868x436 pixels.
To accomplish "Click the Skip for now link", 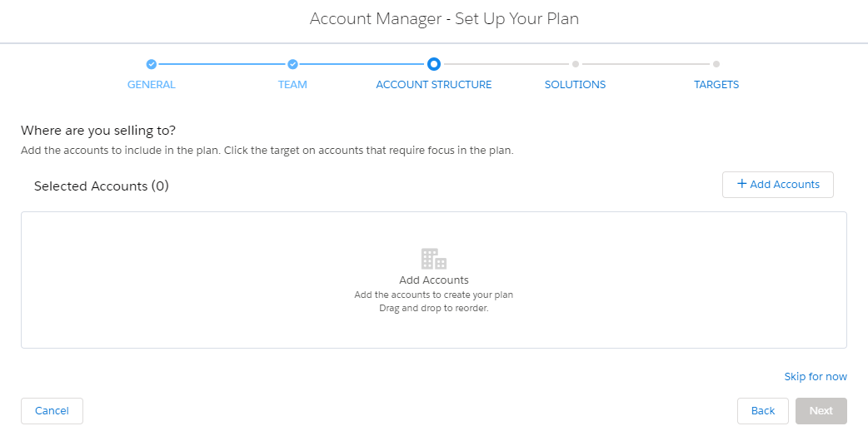I will click(x=816, y=376).
